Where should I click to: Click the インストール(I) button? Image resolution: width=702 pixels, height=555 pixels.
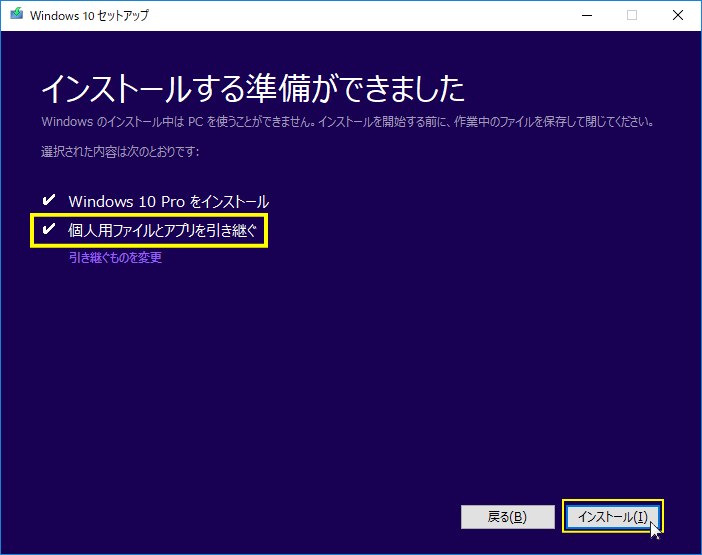coord(612,517)
